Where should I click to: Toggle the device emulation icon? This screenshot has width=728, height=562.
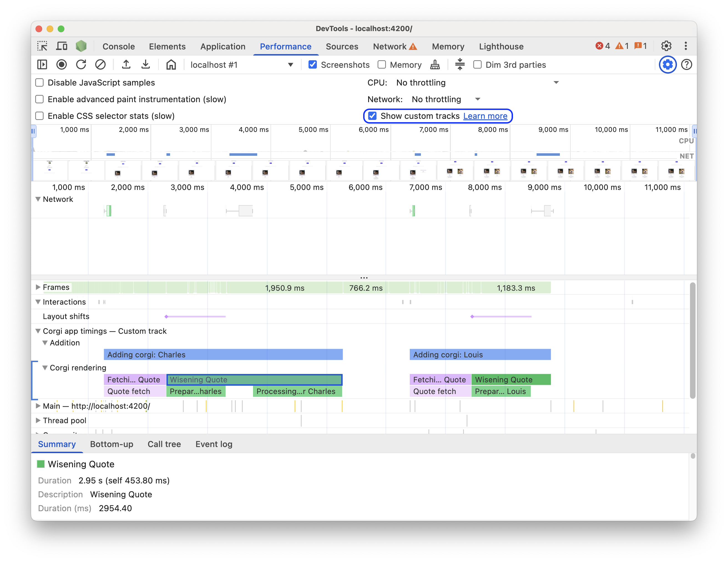pos(62,46)
